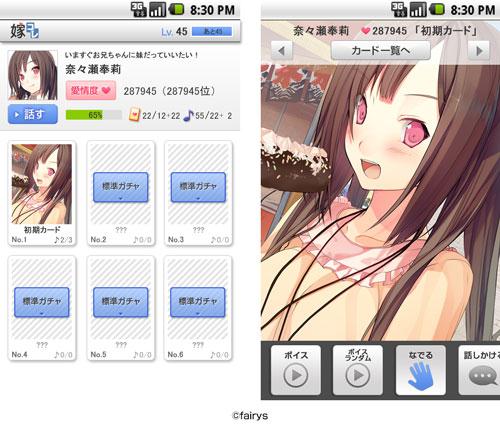This screenshot has width=500, height=425.
Task: Click the 愛情度 heart button
Action: (x=91, y=90)
